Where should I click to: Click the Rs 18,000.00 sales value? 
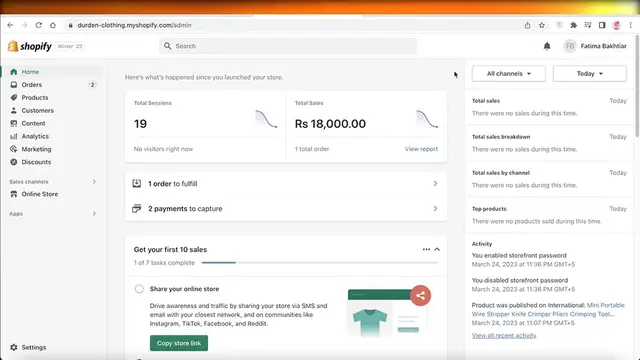tap(330, 124)
